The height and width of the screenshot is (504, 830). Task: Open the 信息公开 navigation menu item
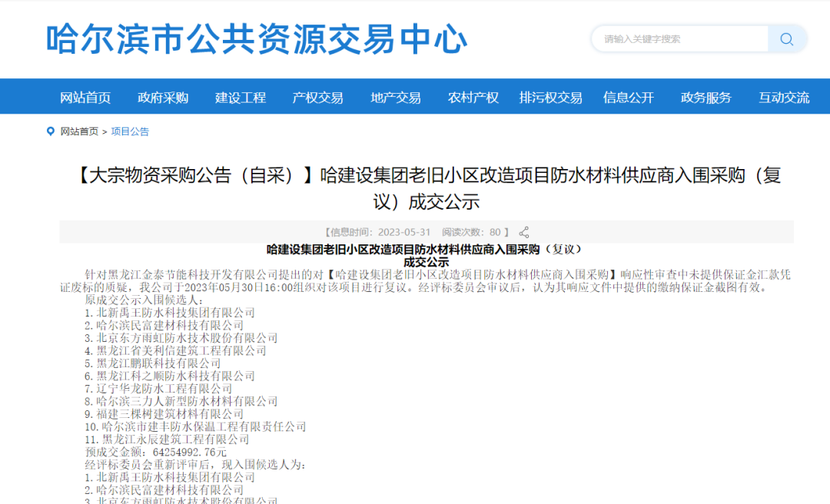point(629,98)
